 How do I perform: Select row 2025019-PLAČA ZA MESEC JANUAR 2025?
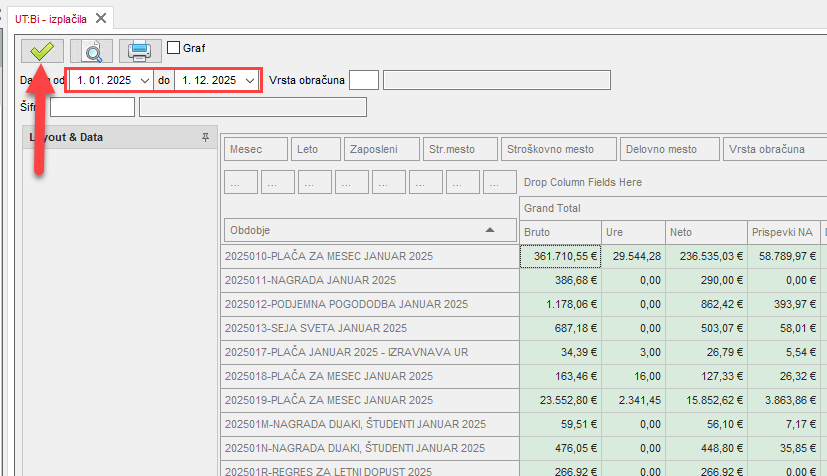pyautogui.click(x=370, y=400)
